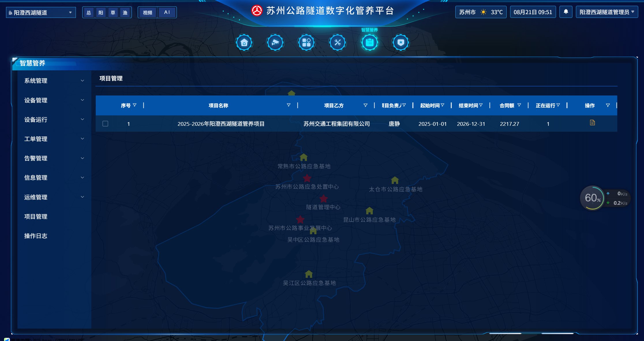This screenshot has width=644, height=341.
Task: Open the wrench maintenance tools icon
Action: [x=338, y=43]
